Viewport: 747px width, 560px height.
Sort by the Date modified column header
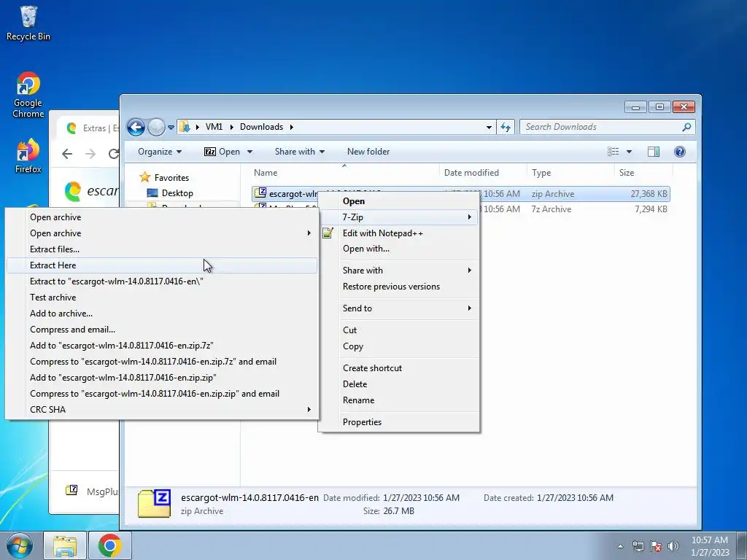tap(483, 172)
